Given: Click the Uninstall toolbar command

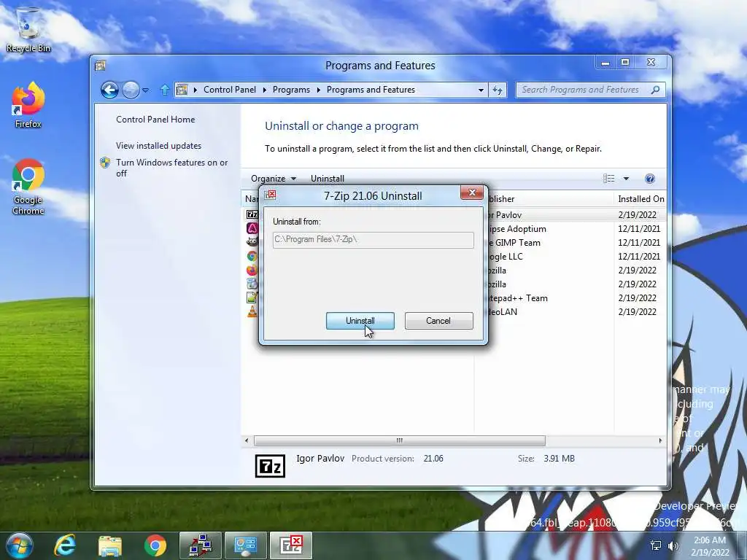Looking at the screenshot, I should (328, 179).
